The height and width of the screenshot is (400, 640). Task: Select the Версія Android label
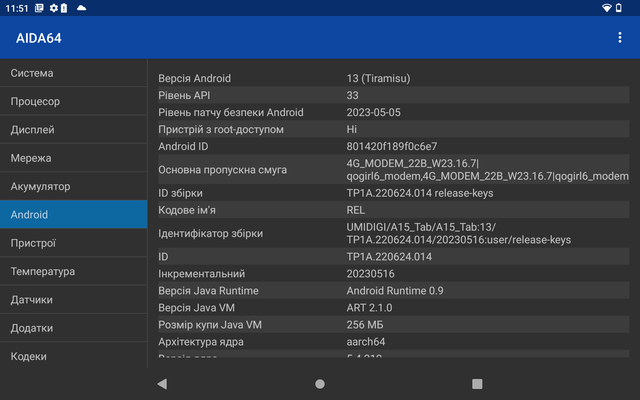point(194,78)
